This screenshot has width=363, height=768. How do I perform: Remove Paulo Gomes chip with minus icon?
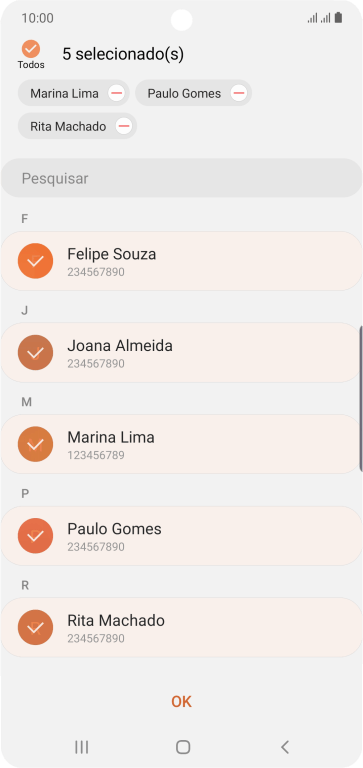click(239, 93)
